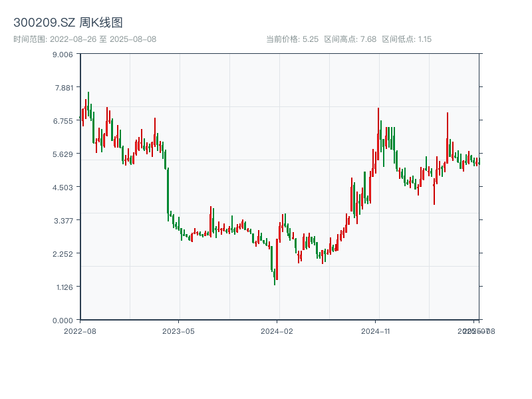
Task: Click the 2.252 y-axis label
Action: point(63,253)
